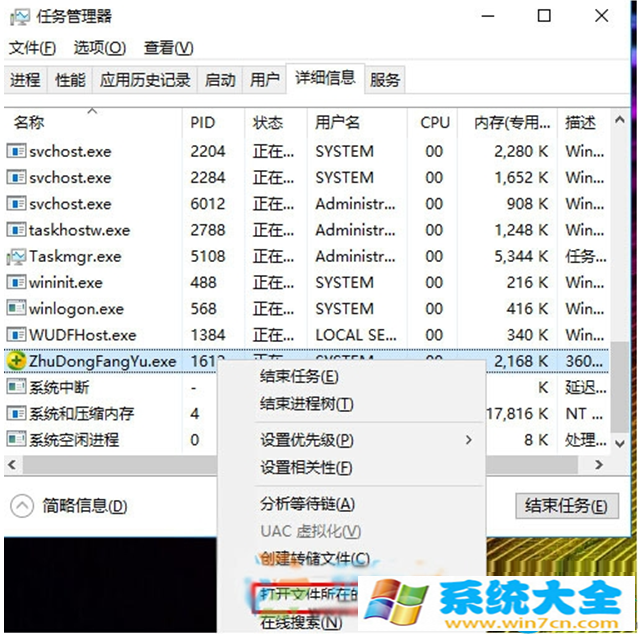Click the PID value 2788
The image size is (640, 636).
tap(208, 230)
